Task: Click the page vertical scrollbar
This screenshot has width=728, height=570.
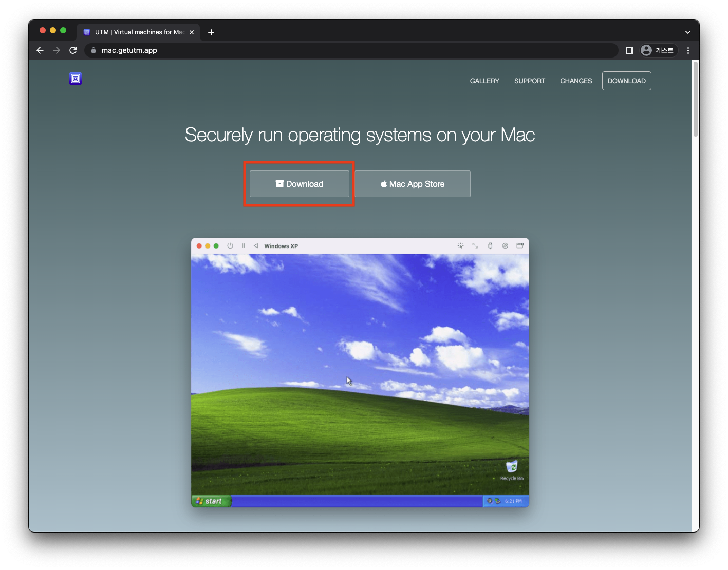Action: coord(696,99)
